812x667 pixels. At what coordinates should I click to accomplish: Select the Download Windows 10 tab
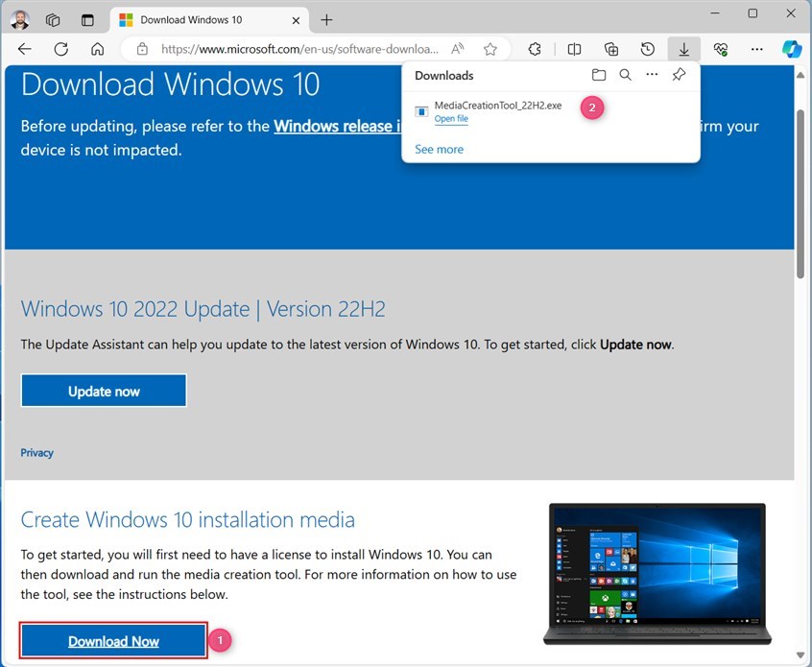pos(210,20)
